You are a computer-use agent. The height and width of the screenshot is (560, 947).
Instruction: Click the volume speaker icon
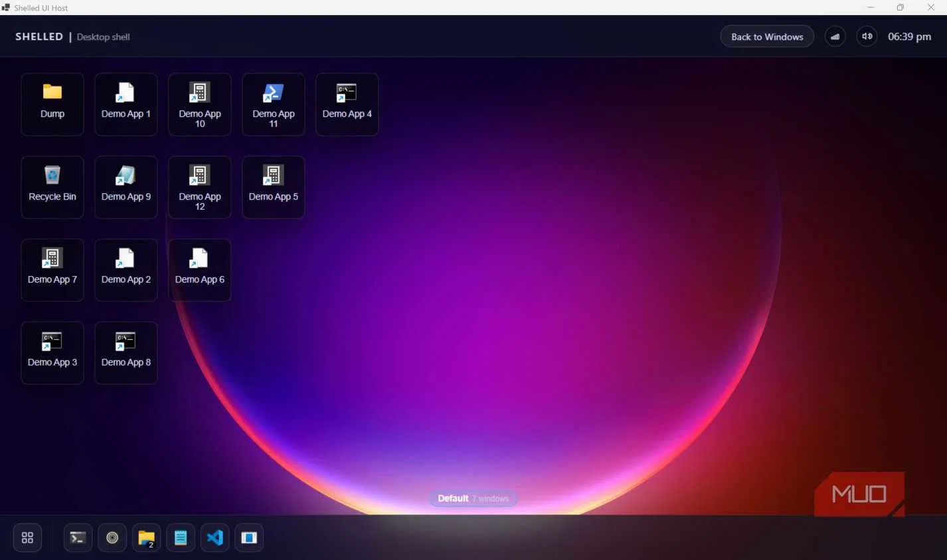[867, 36]
